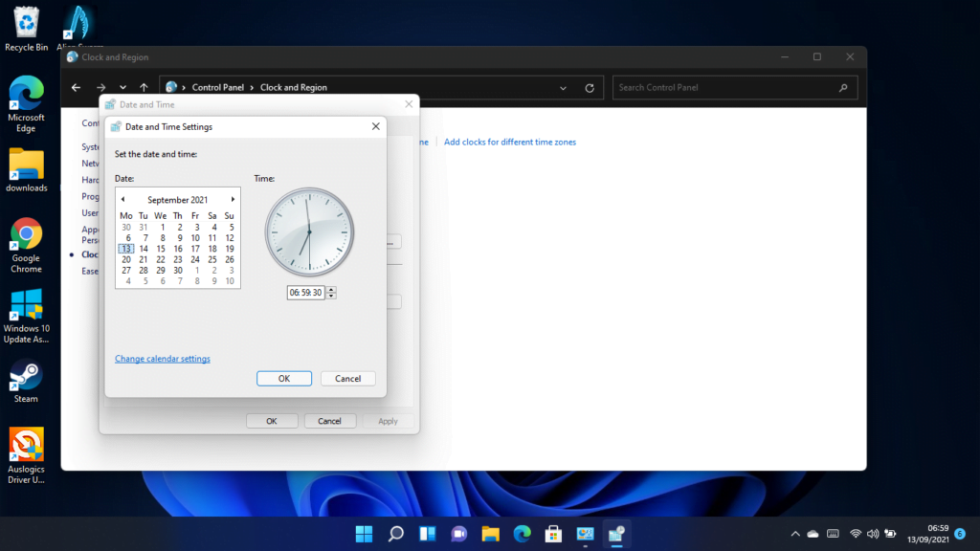The image size is (980, 551).
Task: Increment the time using the up stepper
Action: [x=330, y=289]
